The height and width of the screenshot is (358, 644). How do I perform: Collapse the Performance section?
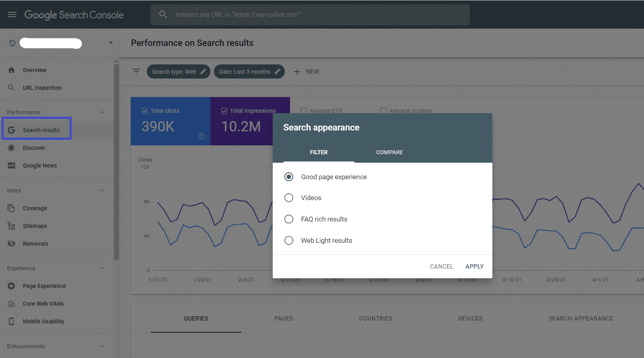pyautogui.click(x=102, y=112)
